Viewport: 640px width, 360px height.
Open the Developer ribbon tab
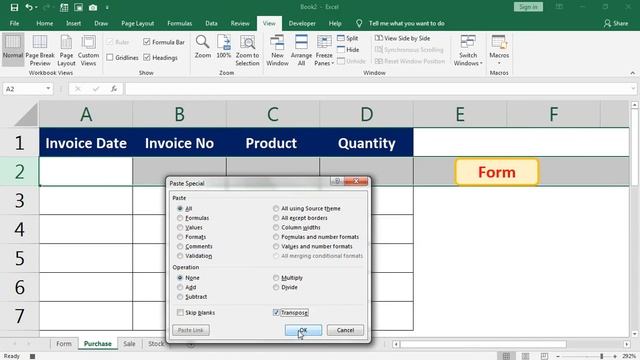[x=302, y=23]
